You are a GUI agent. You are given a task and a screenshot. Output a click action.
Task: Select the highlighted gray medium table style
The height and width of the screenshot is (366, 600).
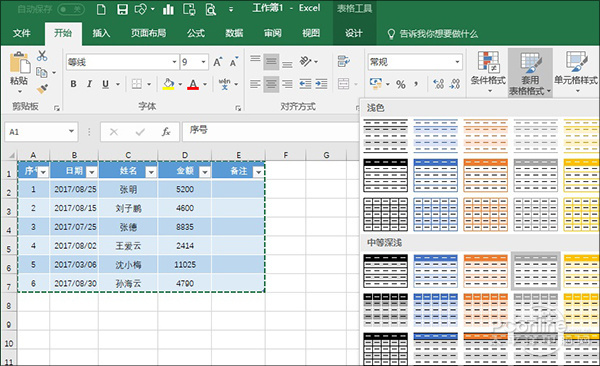[x=536, y=271]
